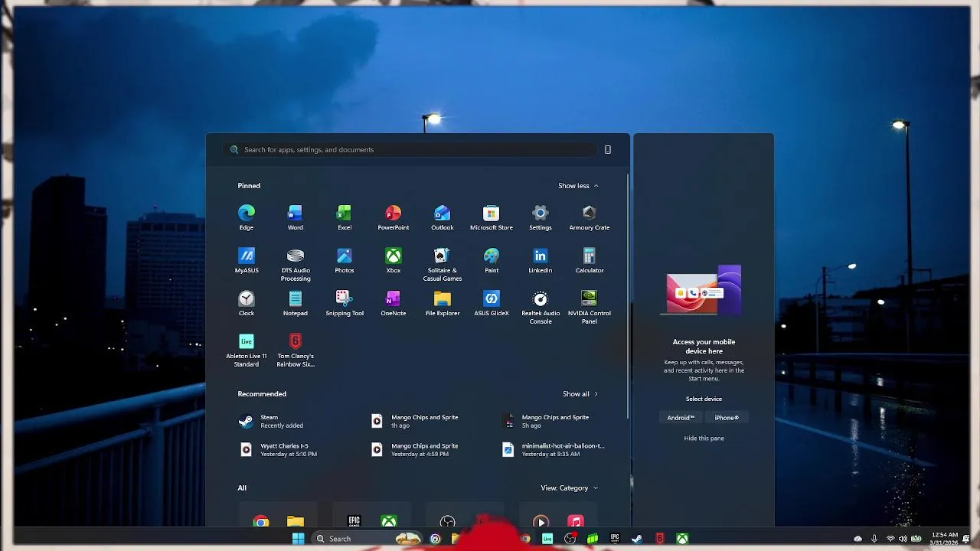Open the volume speaker tray icon

pos(903,539)
